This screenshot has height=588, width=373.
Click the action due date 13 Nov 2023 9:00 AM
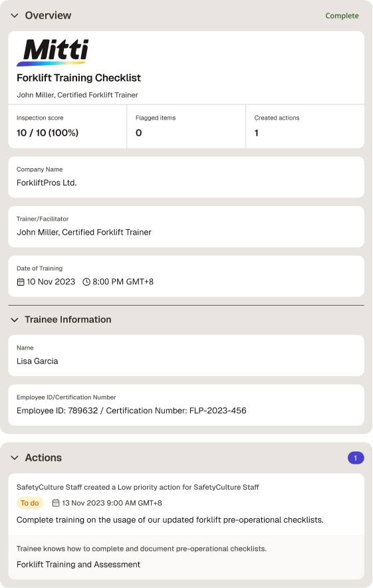click(112, 503)
